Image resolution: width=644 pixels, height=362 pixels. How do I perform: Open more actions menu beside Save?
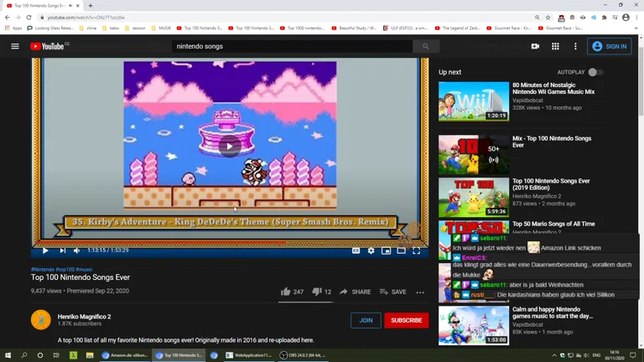coord(420,292)
